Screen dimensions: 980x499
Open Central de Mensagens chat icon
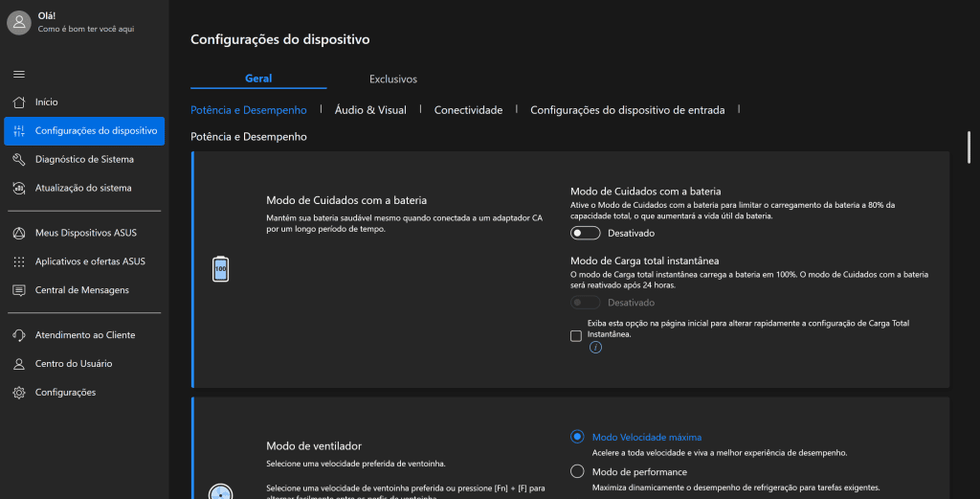(19, 290)
